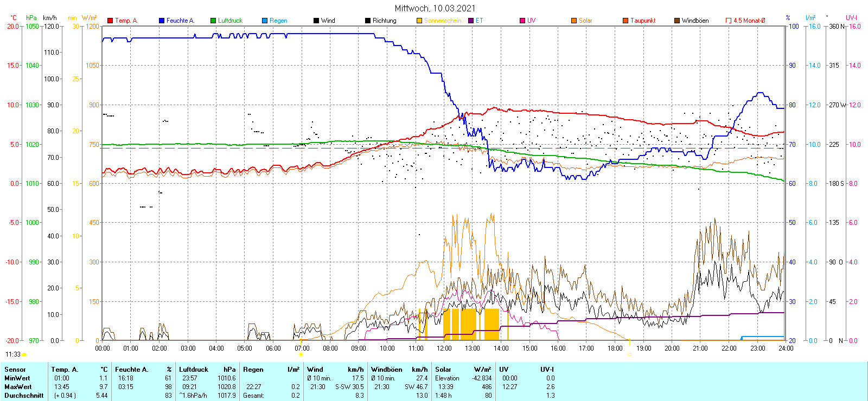Click the Sonnenschein legend label
Image resolution: width=868 pixels, height=401 pixels.
tap(443, 21)
